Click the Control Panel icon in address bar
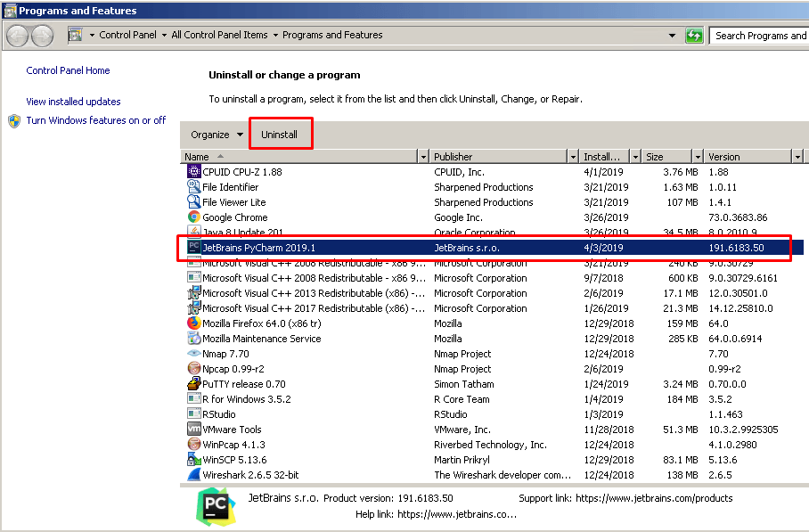809x532 pixels. (76, 35)
